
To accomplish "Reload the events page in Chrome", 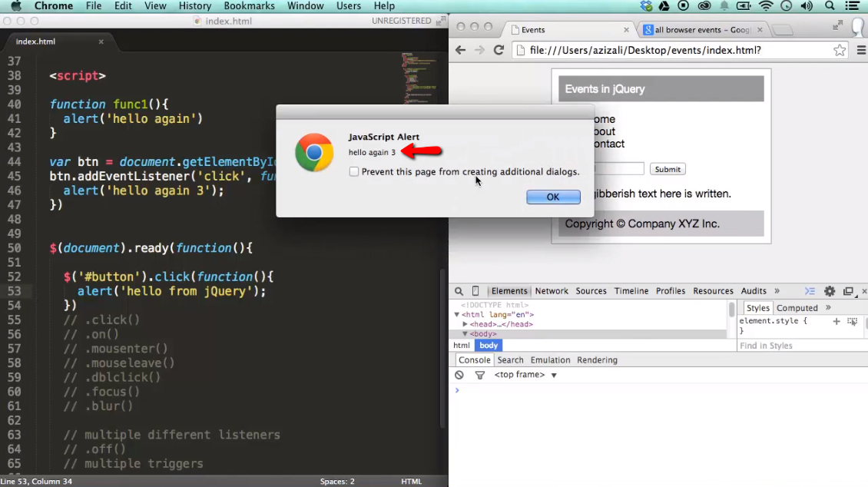I will (499, 50).
